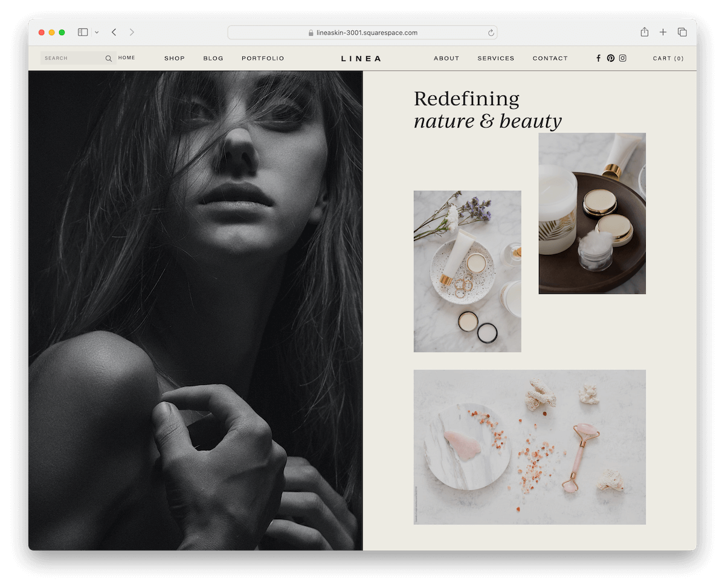Viewport: 725px width, 588px height.
Task: Open the sidebar options chevron
Action: tap(95, 32)
